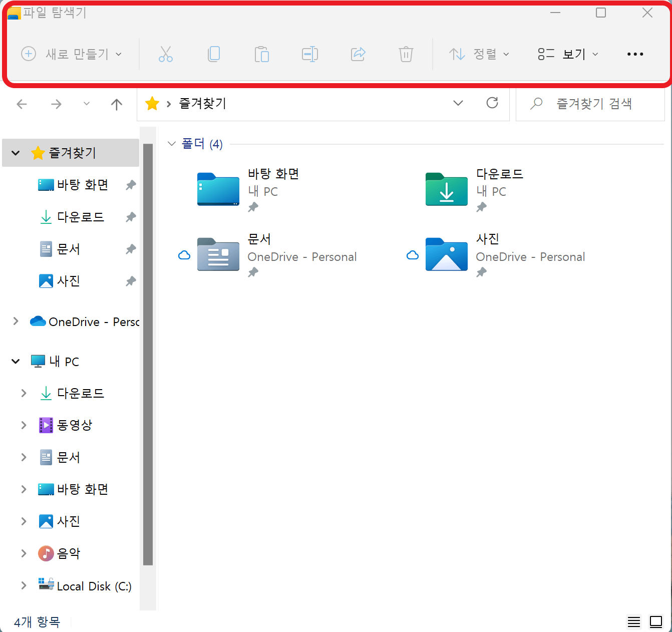Expand 다운로드 under 내 PC
The image size is (672, 632).
point(24,394)
